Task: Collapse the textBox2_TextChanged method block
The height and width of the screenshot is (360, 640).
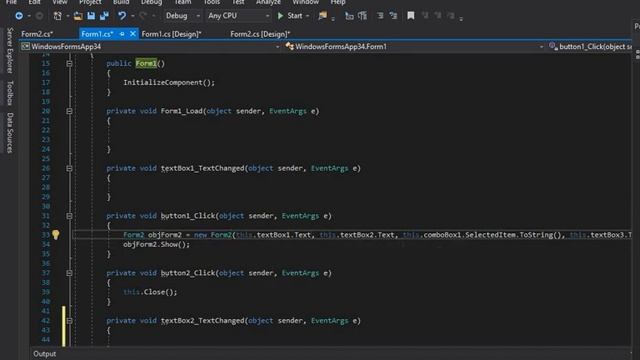Action: (x=69, y=321)
